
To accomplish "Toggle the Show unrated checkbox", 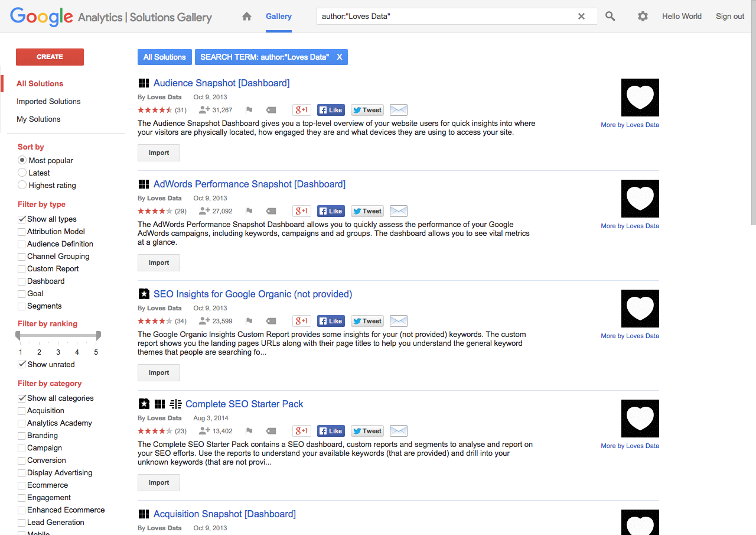I will (x=22, y=365).
